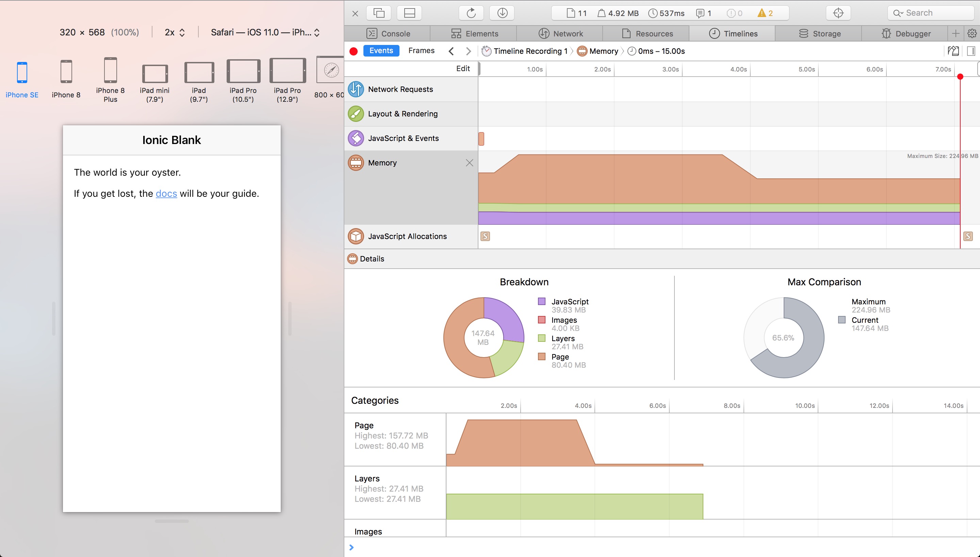Select the iPad mini device icon
This screenshot has width=980, height=557.
pos(154,74)
